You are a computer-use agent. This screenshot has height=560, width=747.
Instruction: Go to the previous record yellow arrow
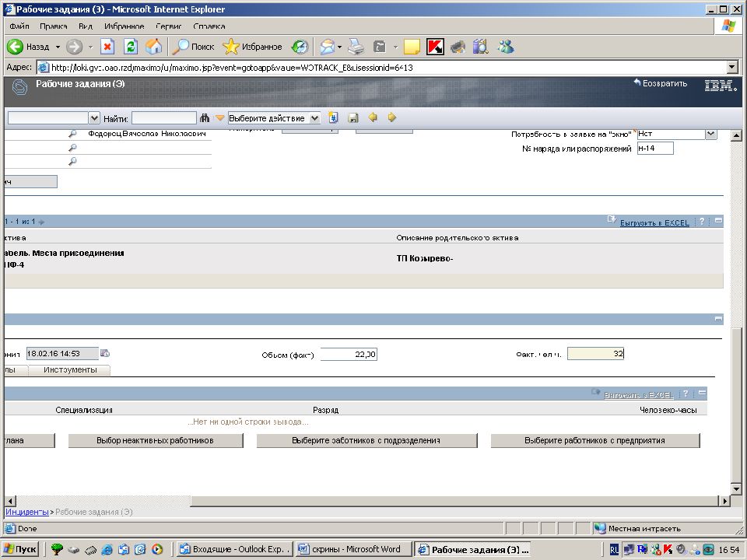coord(373,117)
